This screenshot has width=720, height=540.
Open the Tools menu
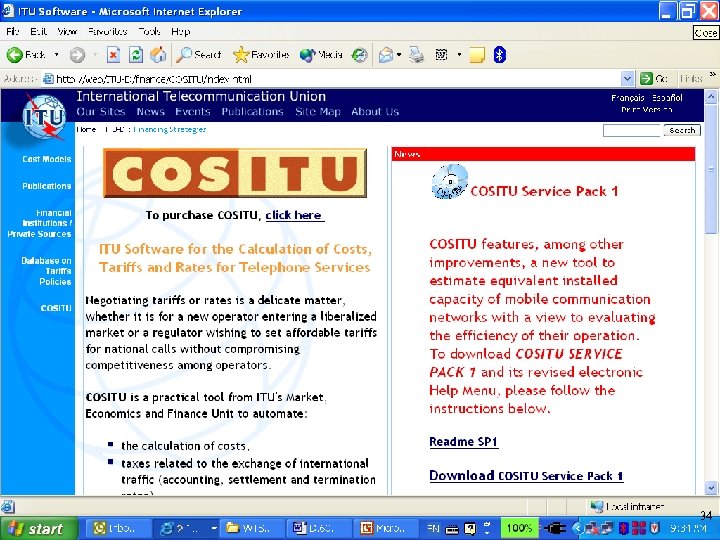point(149,32)
